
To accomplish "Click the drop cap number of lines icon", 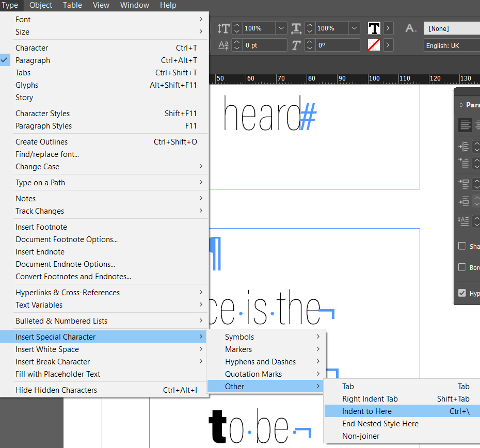I will (x=463, y=220).
